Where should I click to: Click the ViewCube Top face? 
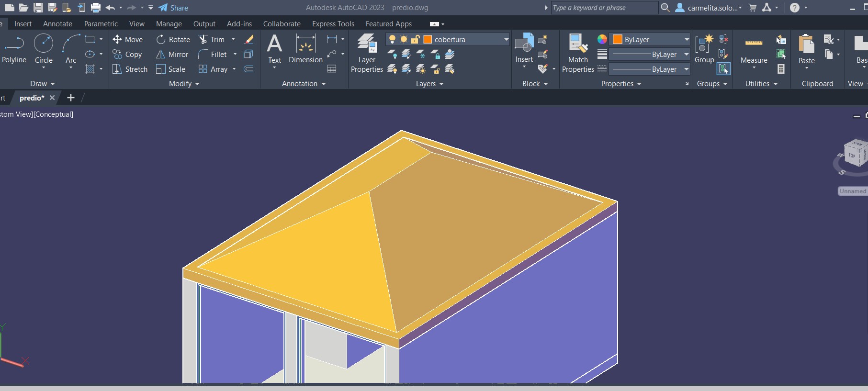(x=852, y=155)
